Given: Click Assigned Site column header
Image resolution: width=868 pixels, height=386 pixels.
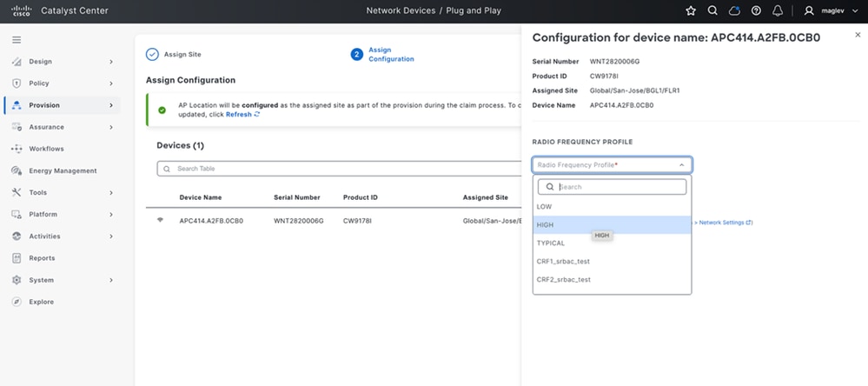Looking at the screenshot, I should [x=486, y=197].
